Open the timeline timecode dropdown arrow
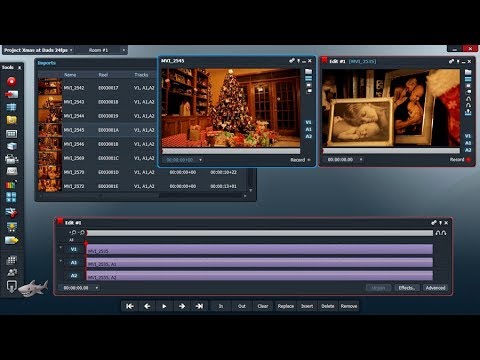This screenshot has width=480, height=360. [97, 288]
